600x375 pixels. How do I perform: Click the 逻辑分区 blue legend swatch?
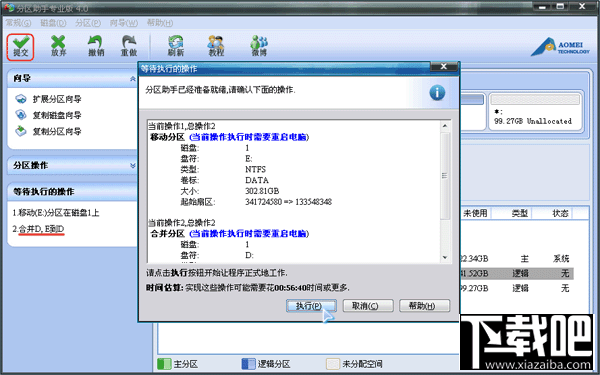[x=248, y=364]
